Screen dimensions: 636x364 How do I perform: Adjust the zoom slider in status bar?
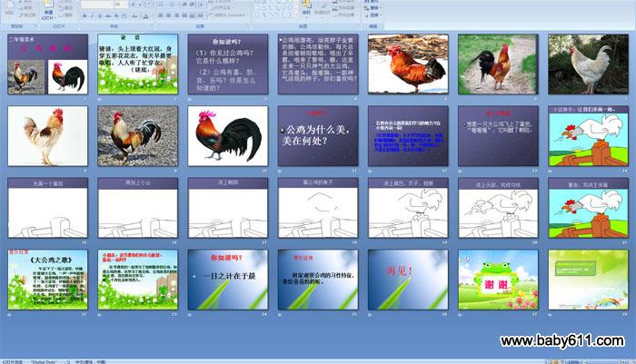[603, 361]
